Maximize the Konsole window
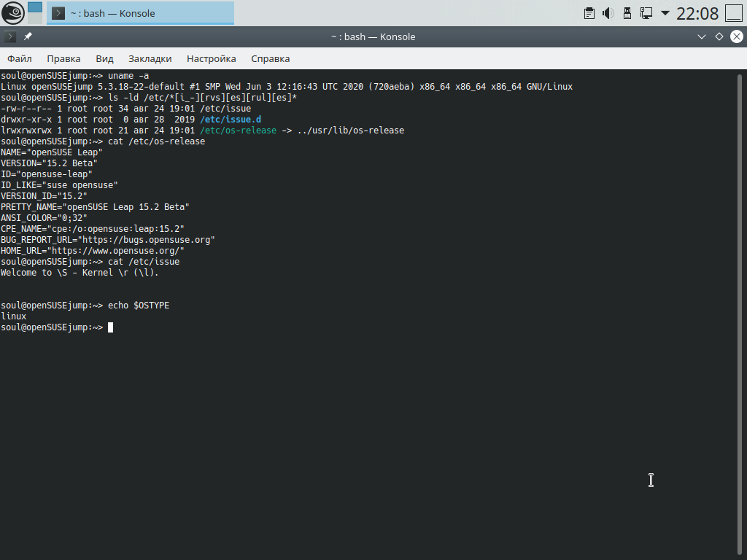Screen dimensions: 747x560 [719, 36]
